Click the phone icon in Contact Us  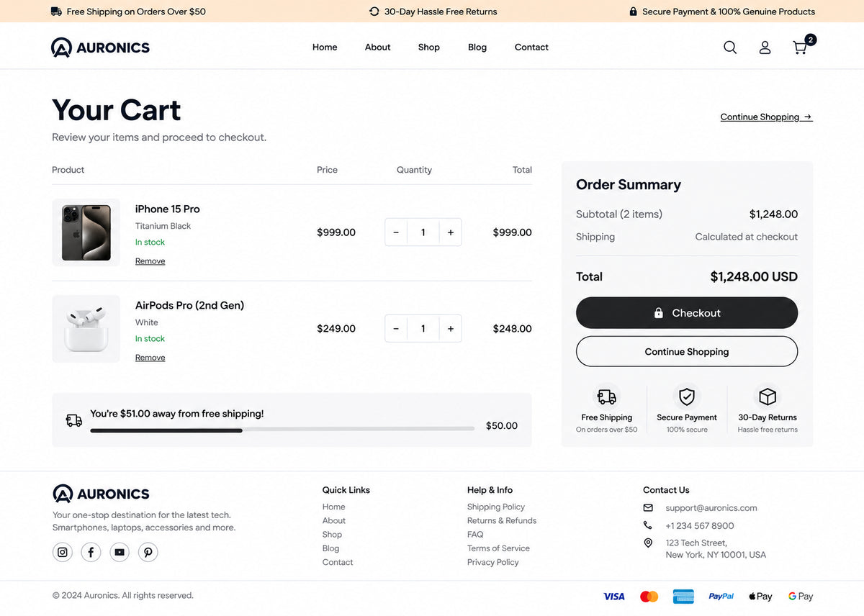coord(648,525)
